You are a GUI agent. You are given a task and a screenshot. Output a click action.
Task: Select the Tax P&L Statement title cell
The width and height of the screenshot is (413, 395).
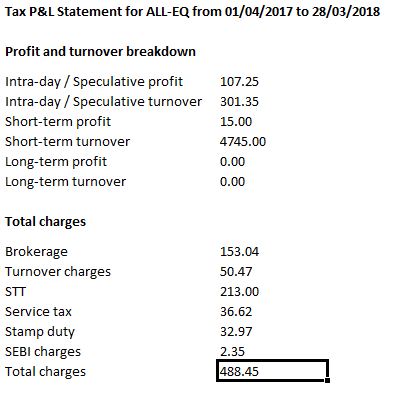click(192, 12)
